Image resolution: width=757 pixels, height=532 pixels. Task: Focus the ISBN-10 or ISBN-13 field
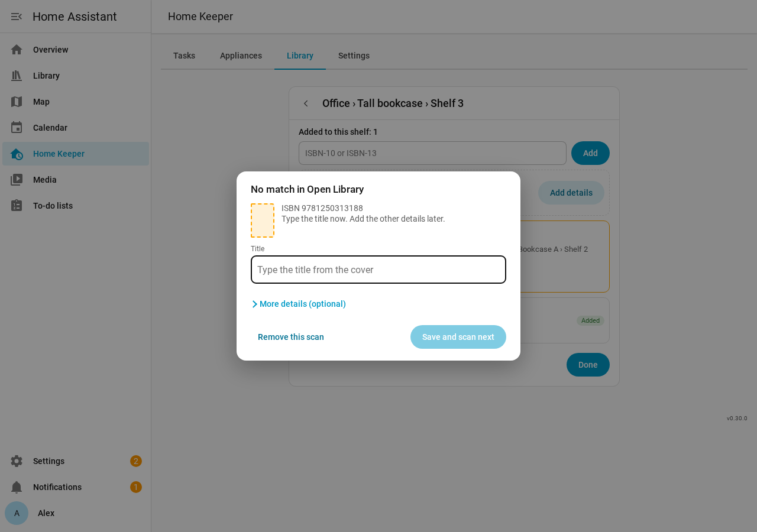point(432,153)
